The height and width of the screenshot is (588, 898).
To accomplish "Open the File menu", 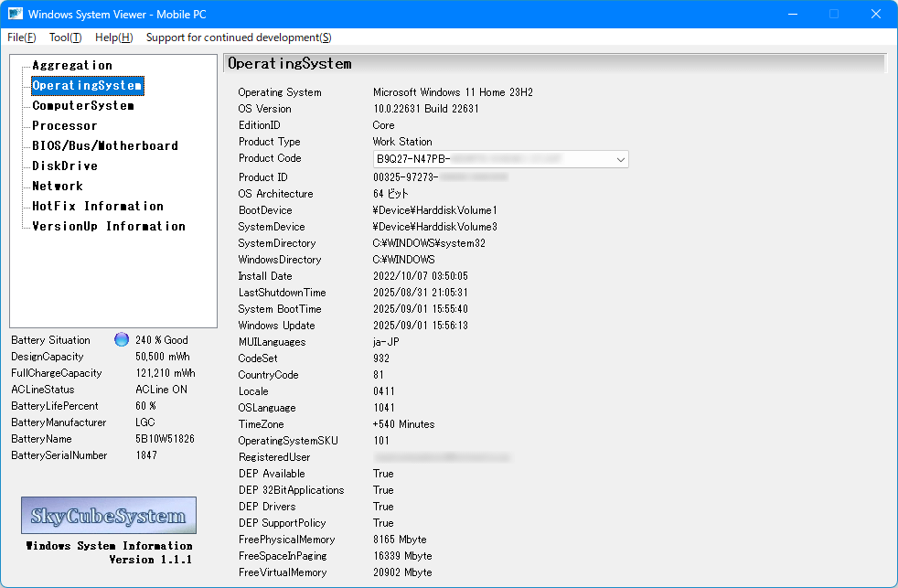I will (22, 37).
